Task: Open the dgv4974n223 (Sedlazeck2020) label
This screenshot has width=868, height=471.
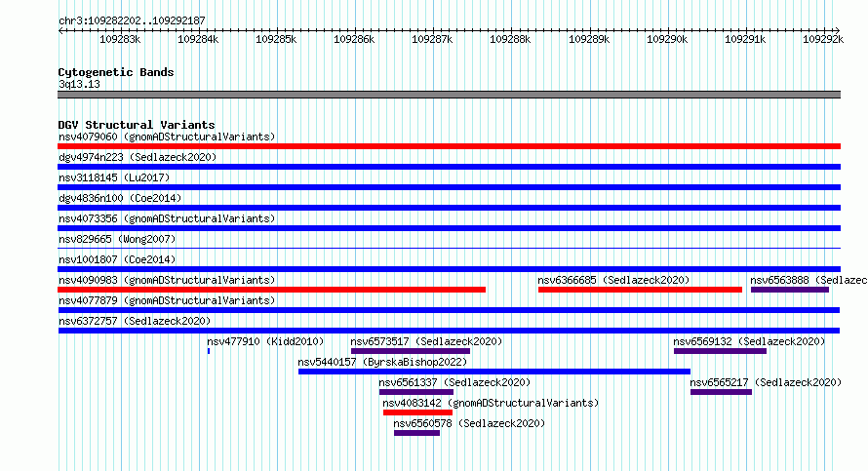Action: point(138,157)
